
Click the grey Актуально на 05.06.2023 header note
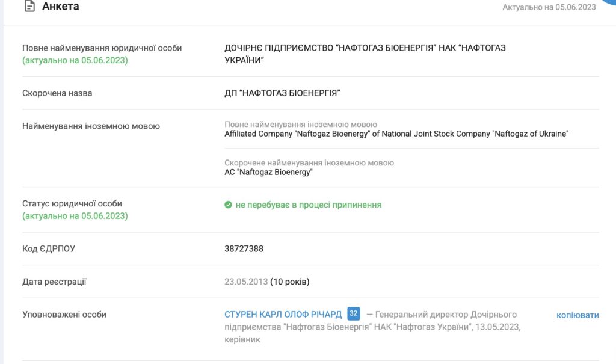click(549, 7)
